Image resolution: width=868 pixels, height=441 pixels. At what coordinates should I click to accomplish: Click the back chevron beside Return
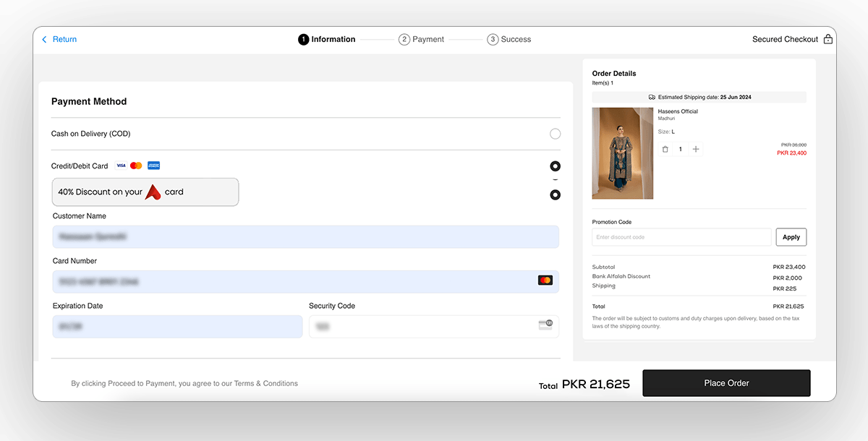pos(43,39)
